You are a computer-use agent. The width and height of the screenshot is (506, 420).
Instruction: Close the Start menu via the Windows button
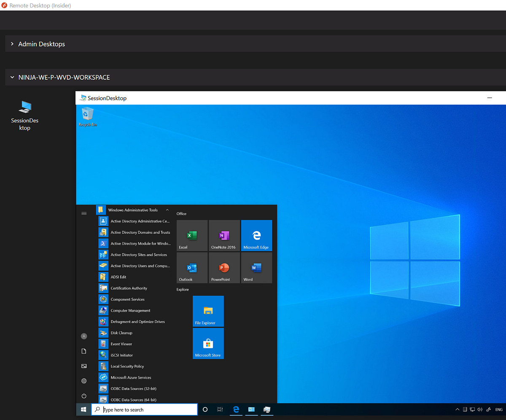point(83,409)
